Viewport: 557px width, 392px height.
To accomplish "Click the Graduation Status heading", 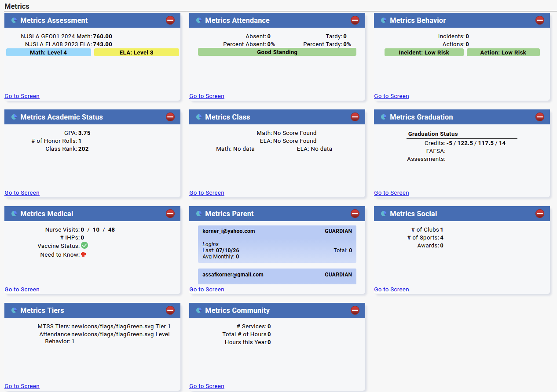I will 433,134.
